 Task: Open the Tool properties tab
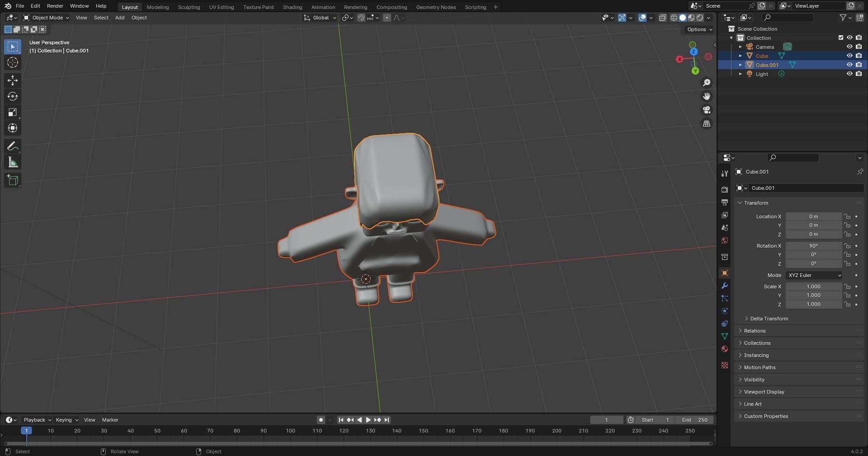coord(724,173)
